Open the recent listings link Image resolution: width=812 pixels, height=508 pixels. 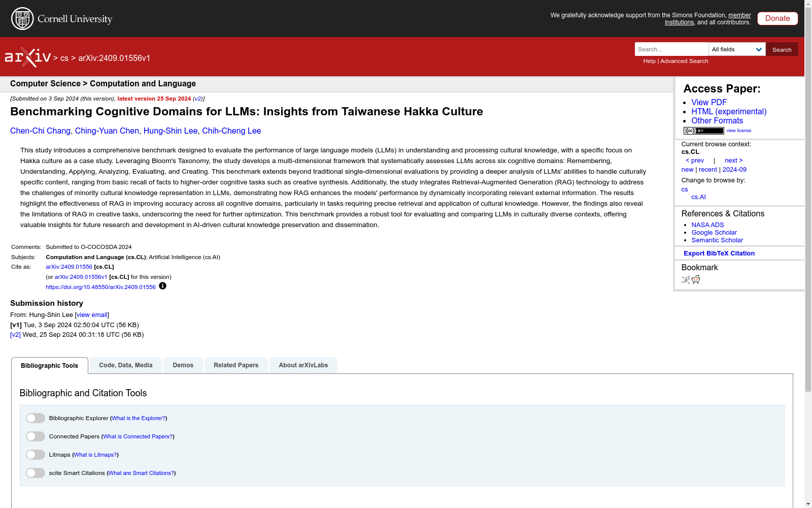(708, 170)
